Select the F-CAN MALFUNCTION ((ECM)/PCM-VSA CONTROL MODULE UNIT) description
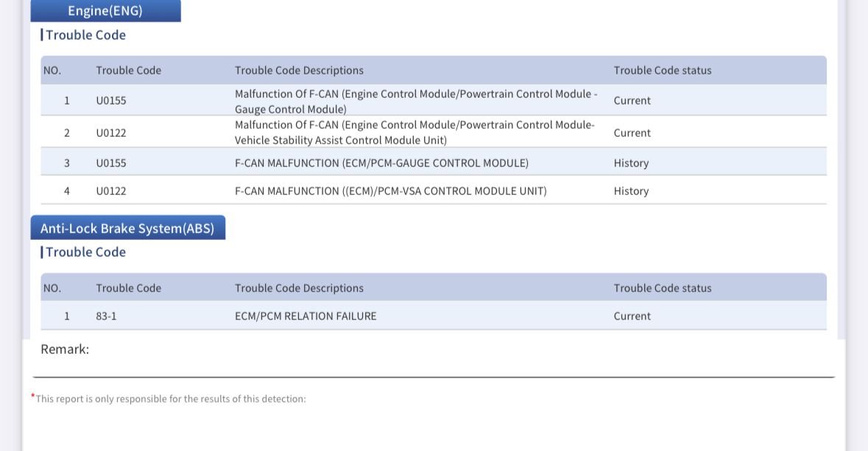Image resolution: width=868 pixels, height=451 pixels. [x=390, y=191]
